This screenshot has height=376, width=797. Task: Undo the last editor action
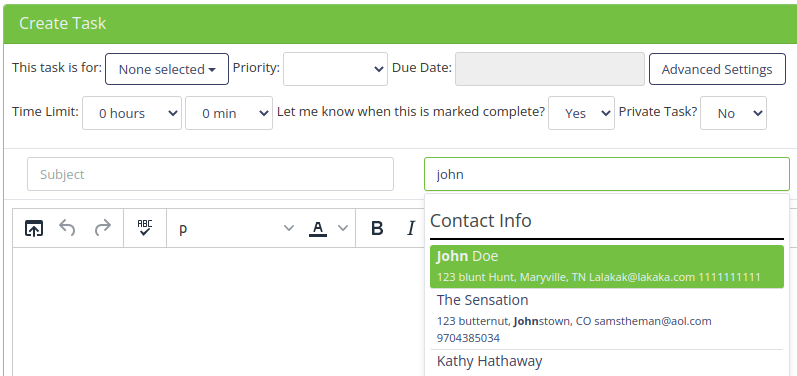pyautogui.click(x=67, y=228)
